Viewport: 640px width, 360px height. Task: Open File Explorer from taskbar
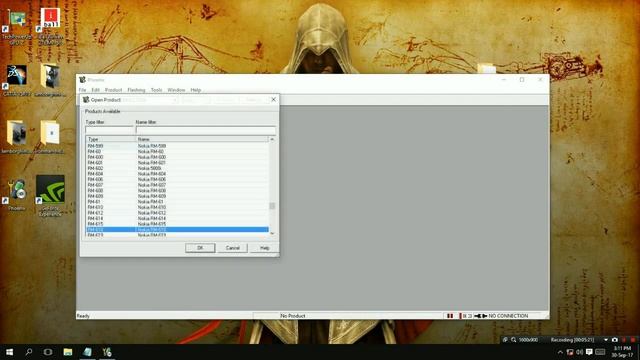coord(68,352)
